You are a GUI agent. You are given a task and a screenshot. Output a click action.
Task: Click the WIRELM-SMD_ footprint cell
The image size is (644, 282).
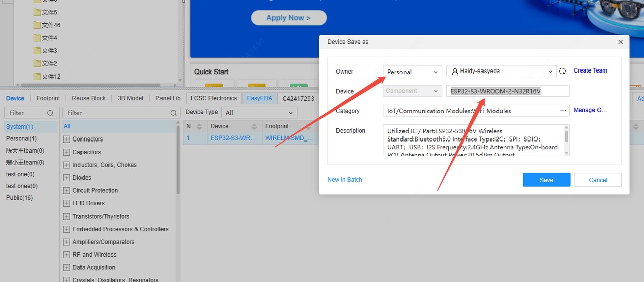(289, 138)
